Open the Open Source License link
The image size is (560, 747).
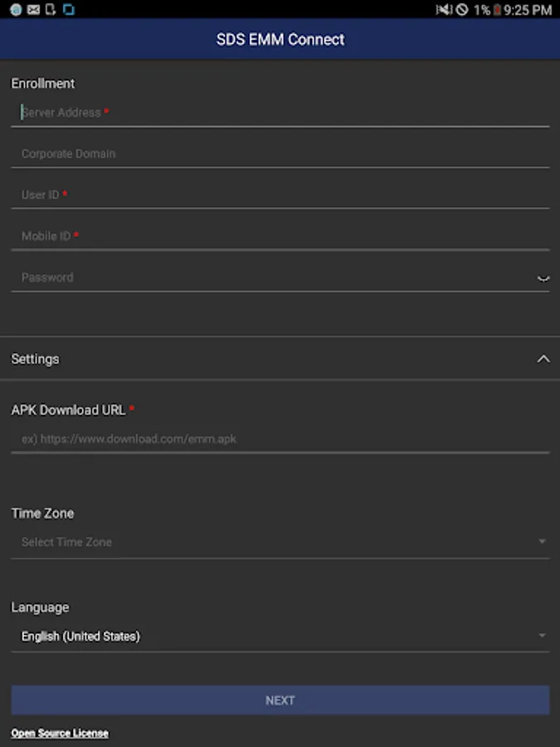pos(60,733)
